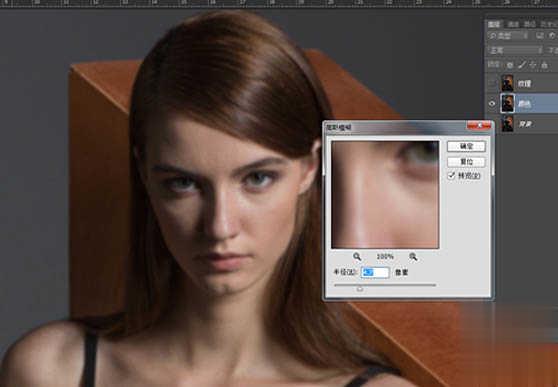Click the selected middle layer thumbnail
Image resolution: width=558 pixels, height=387 pixels.
(x=507, y=104)
